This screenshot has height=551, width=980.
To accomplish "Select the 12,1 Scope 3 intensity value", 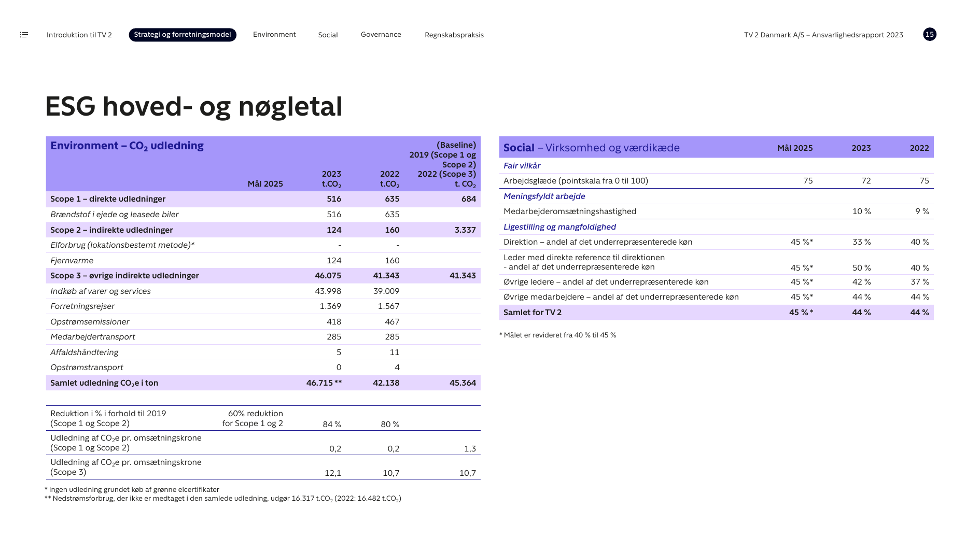I will 333,473.
